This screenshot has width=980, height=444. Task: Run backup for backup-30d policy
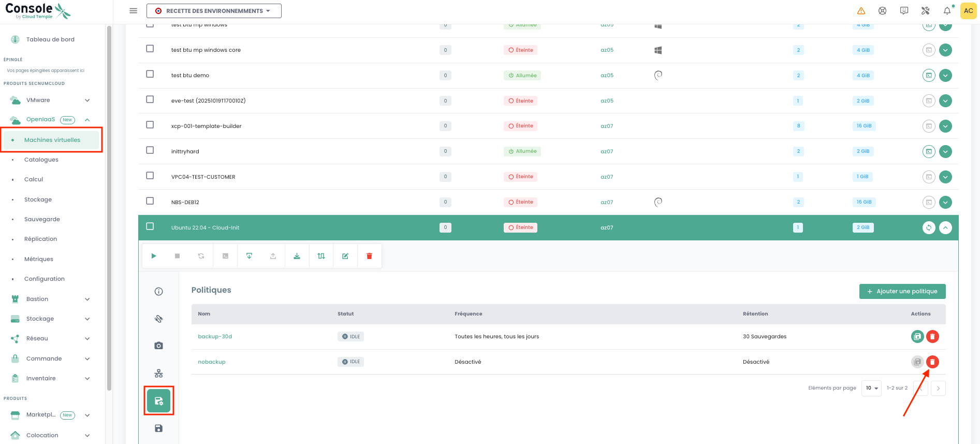click(x=917, y=337)
